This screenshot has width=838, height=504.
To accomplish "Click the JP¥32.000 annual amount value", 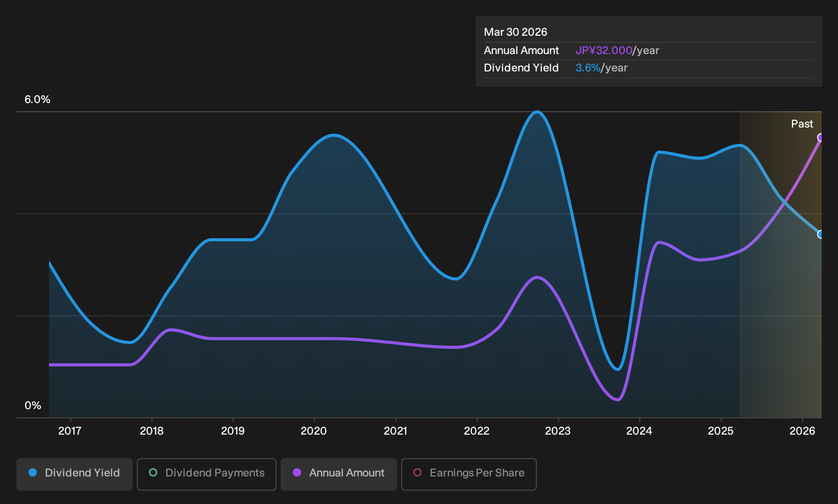I will click(x=604, y=51).
